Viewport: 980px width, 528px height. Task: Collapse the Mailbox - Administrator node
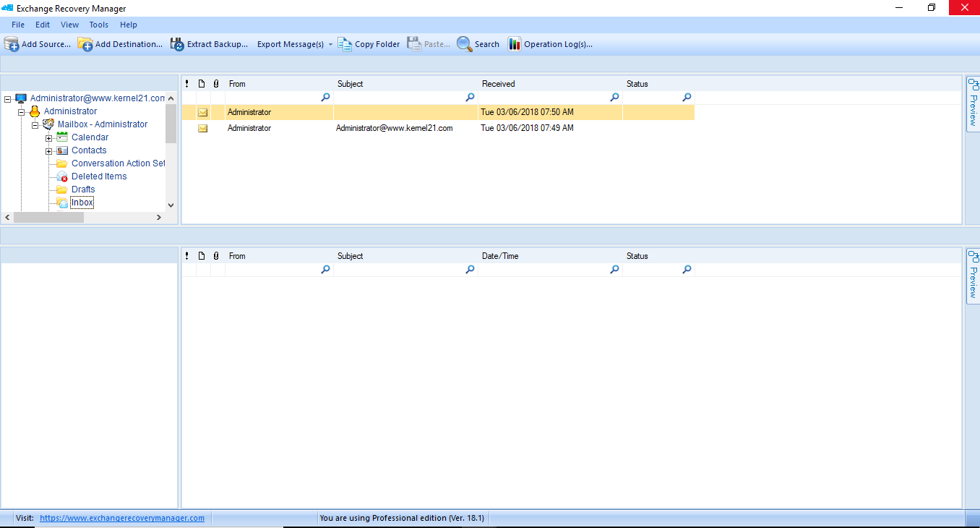coord(35,124)
